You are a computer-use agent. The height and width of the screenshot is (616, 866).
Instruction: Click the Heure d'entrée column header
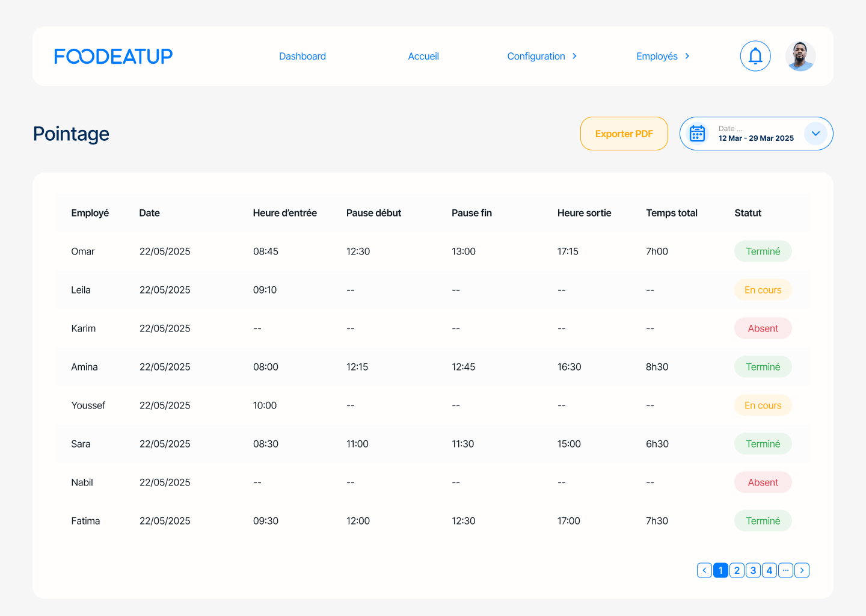pyautogui.click(x=284, y=213)
